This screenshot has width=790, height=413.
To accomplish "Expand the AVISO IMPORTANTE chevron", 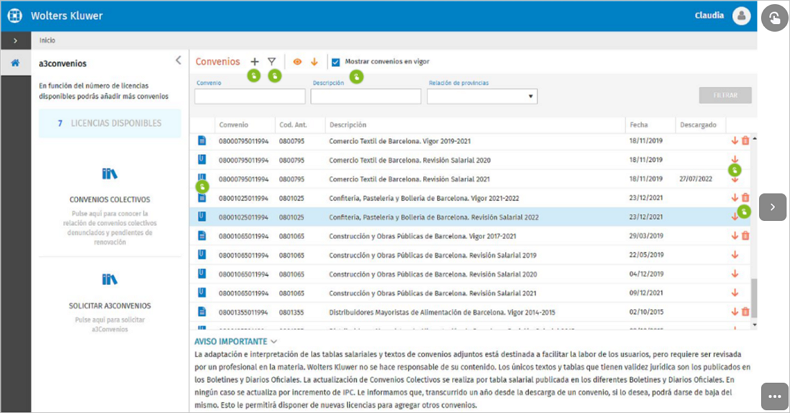I will pyautogui.click(x=274, y=341).
